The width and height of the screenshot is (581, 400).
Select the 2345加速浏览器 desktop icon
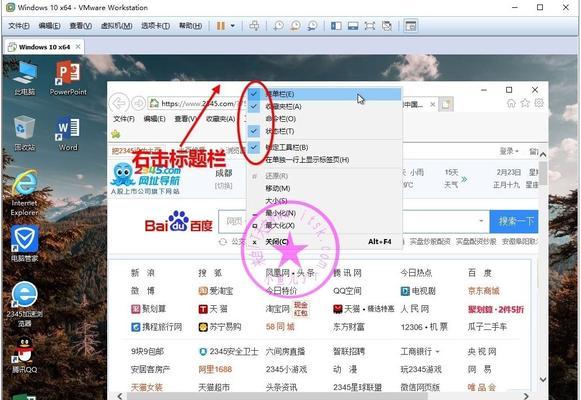click(24, 304)
